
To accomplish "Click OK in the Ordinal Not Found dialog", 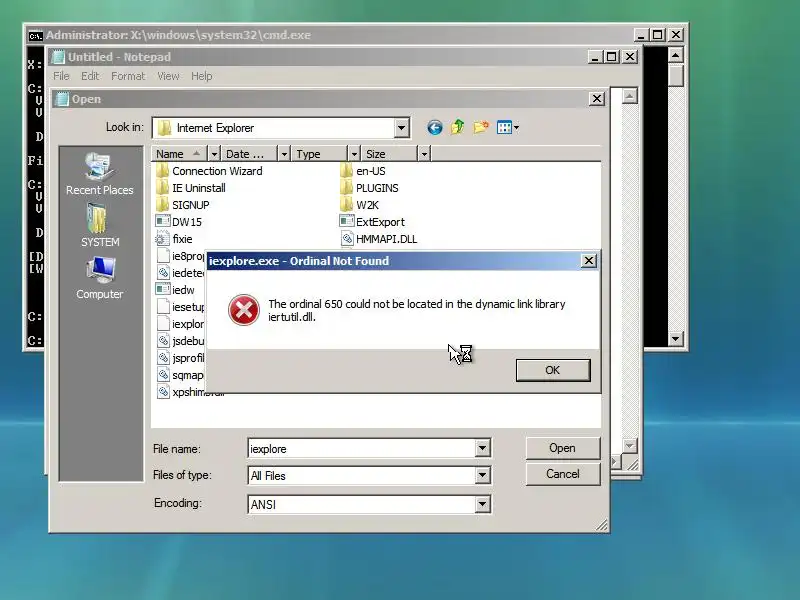I will pos(553,370).
